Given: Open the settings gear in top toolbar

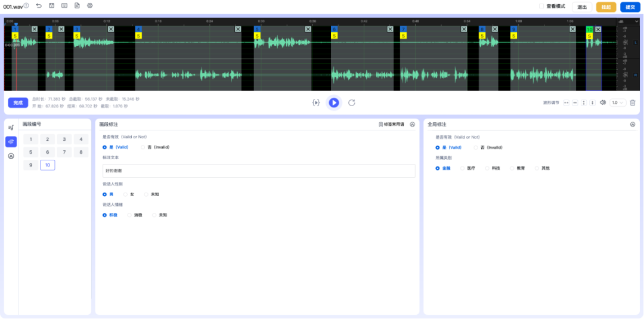Looking at the screenshot, I should pyautogui.click(x=90, y=5).
